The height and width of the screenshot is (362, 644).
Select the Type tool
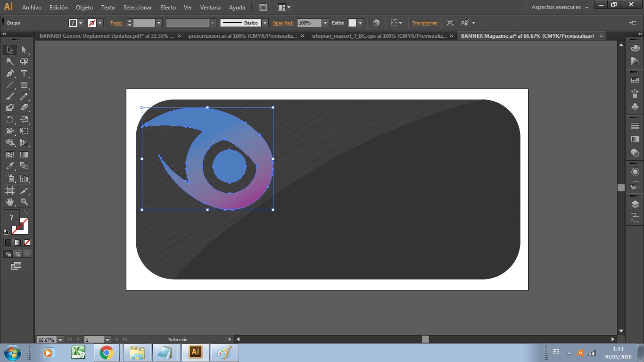coord(24,74)
